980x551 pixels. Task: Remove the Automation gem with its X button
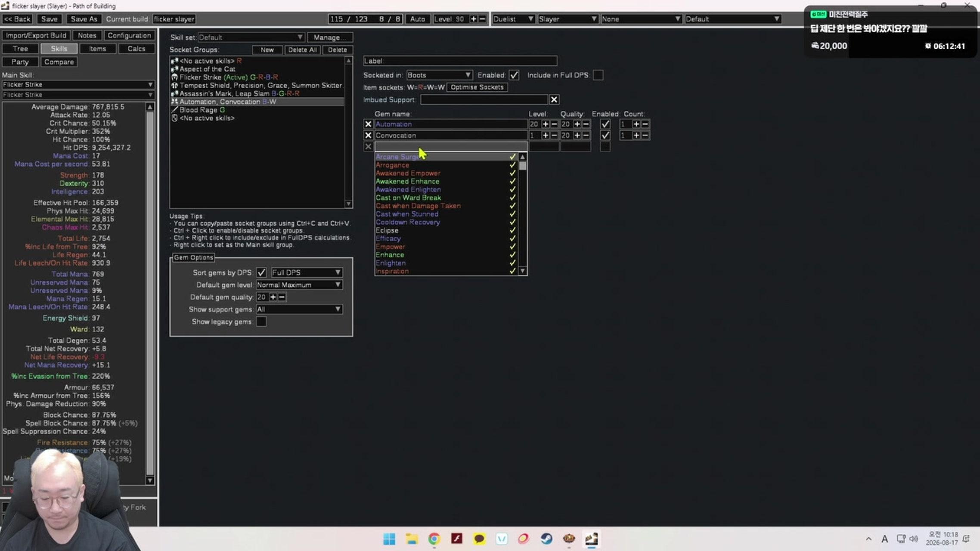click(x=368, y=124)
